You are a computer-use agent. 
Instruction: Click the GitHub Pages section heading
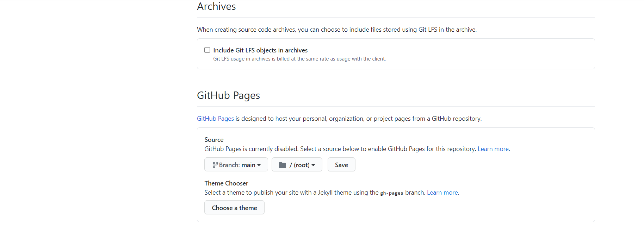[228, 95]
